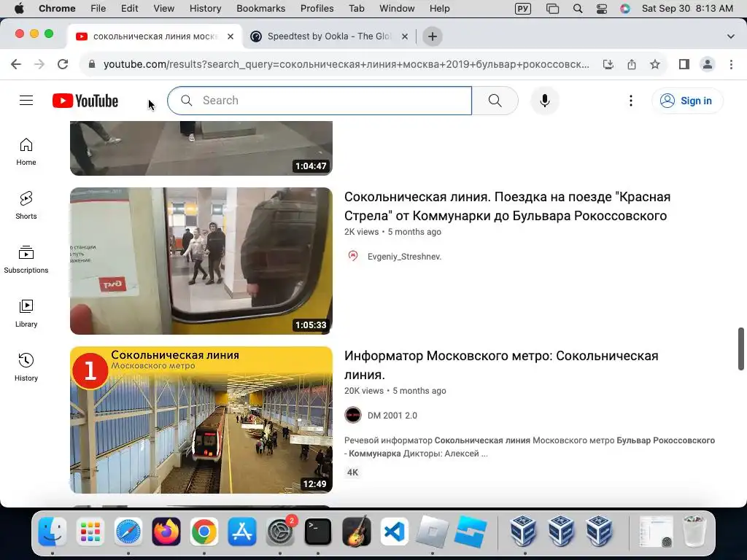Viewport: 747px width, 560px height.
Task: Open the View menu
Action: 163,9
